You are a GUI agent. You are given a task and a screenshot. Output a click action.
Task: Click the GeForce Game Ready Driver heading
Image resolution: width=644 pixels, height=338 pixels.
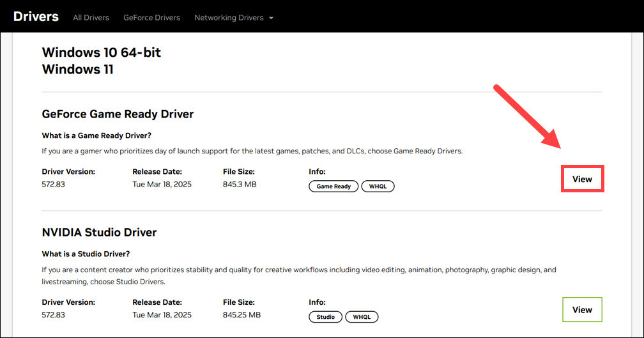coord(118,114)
